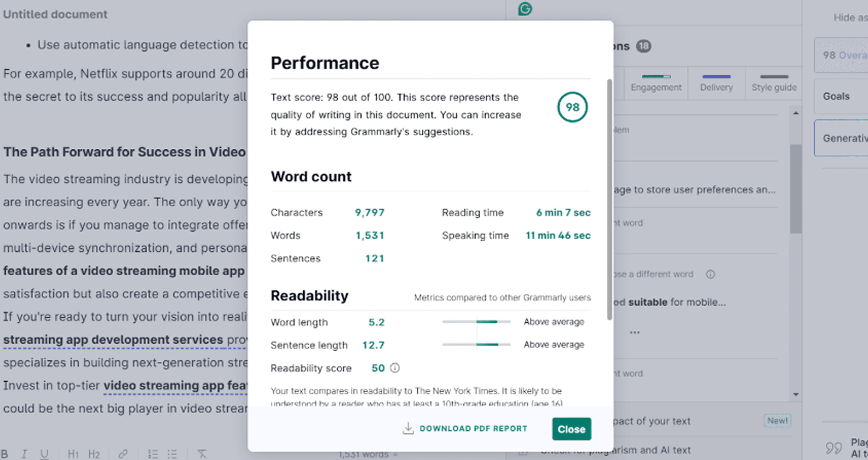Click the Readability section heading

(309, 296)
